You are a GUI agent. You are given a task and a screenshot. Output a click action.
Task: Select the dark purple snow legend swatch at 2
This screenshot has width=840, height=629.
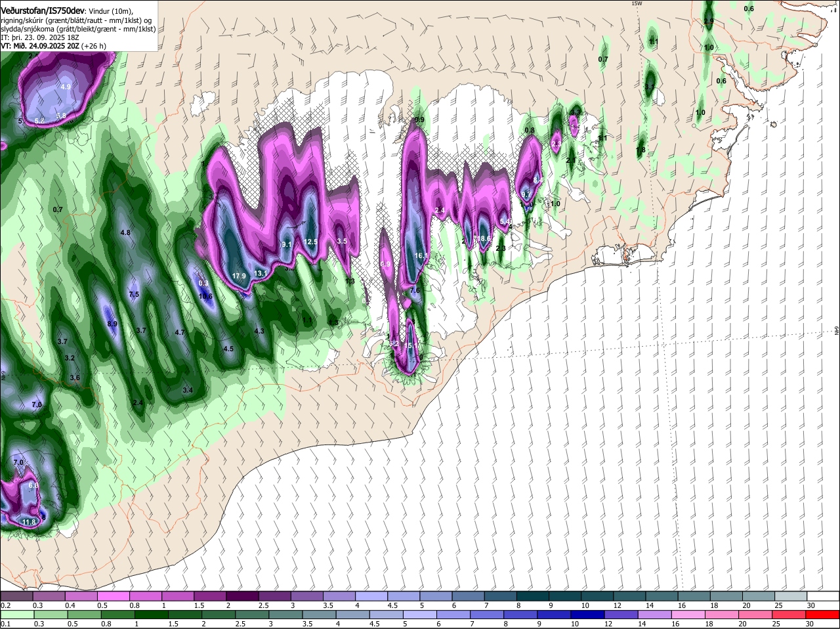point(241,596)
